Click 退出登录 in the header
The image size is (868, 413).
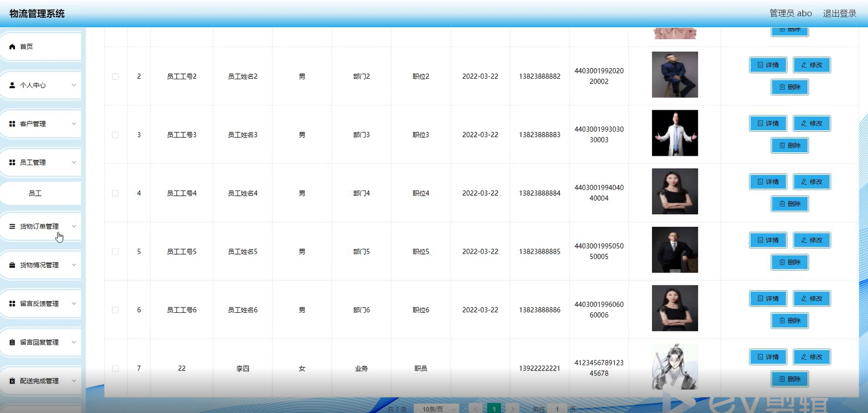pos(839,13)
